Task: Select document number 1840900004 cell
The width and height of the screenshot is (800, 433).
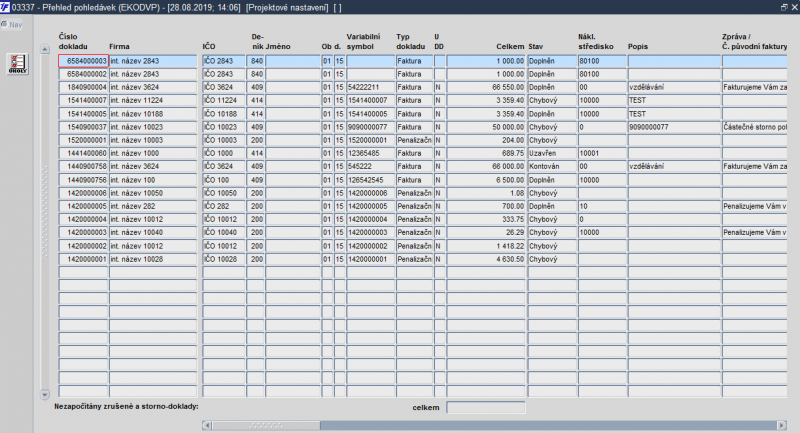Action: click(x=83, y=87)
